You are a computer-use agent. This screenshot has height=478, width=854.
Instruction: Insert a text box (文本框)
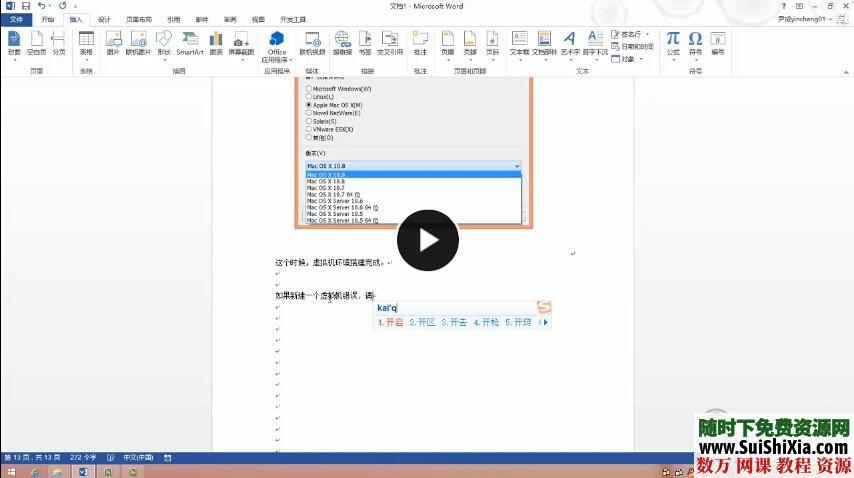pyautogui.click(x=520, y=44)
